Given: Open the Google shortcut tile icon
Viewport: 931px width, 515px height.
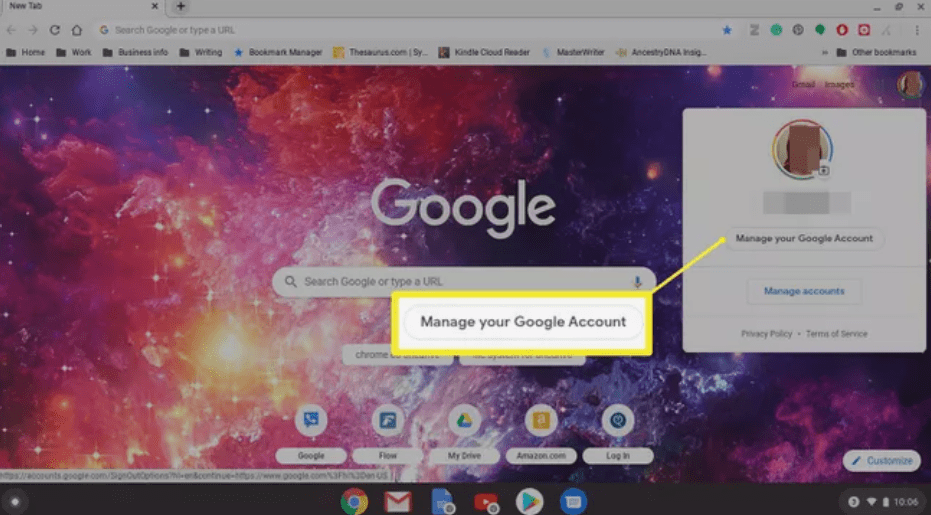Looking at the screenshot, I should click(x=311, y=420).
